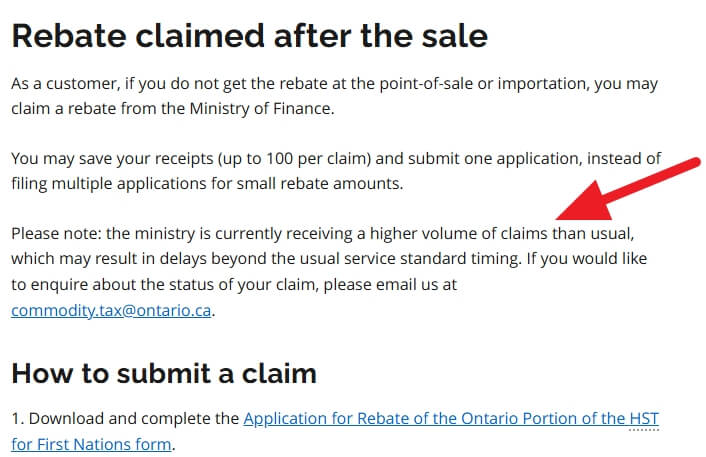The image size is (706, 457).
Task: Click the words 'Ministry of Finance'
Action: coord(260,109)
